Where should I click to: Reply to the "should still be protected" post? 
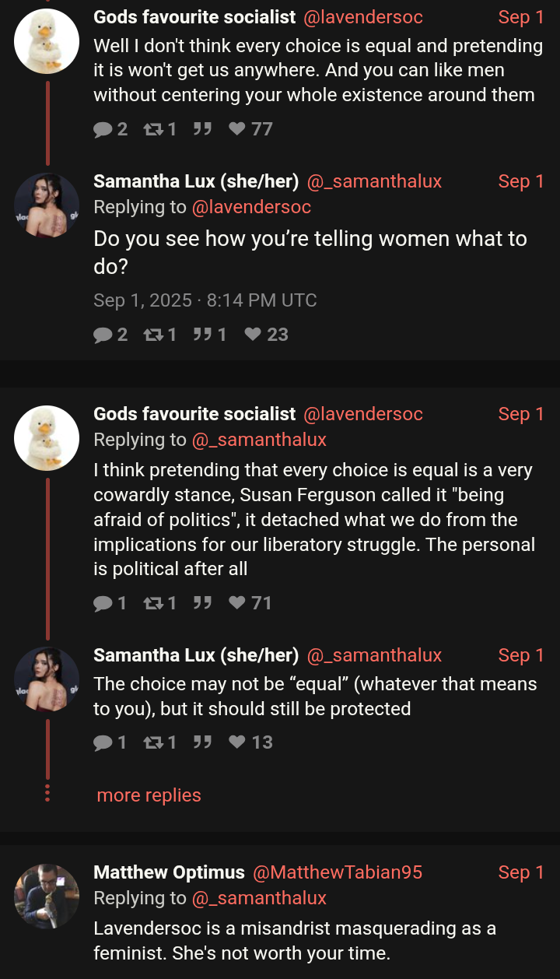103,742
